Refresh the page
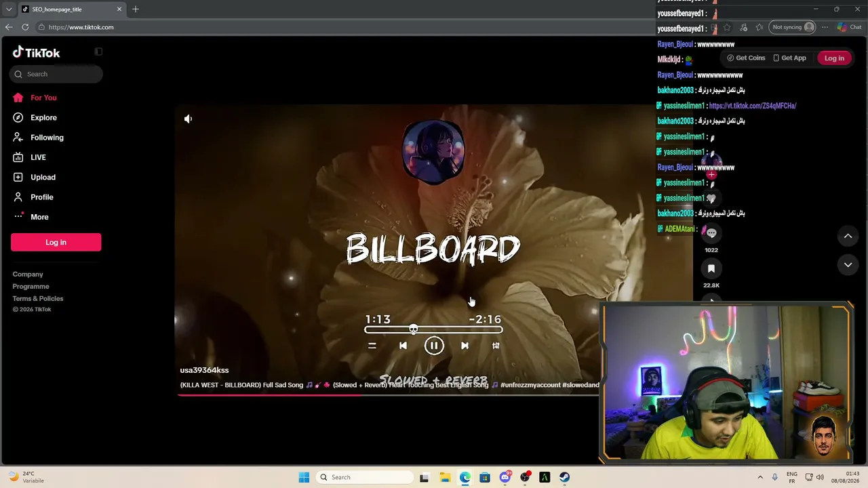The image size is (868, 488). pos(25,27)
